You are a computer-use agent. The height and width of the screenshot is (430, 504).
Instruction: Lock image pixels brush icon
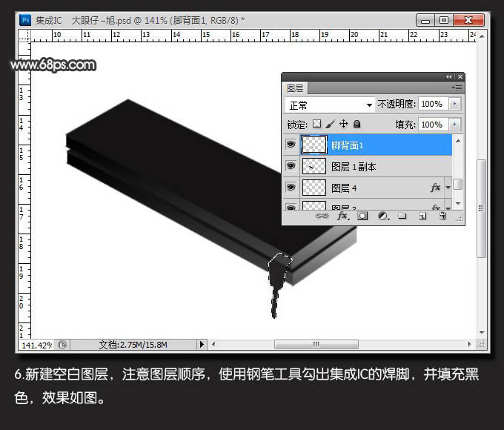click(x=331, y=124)
